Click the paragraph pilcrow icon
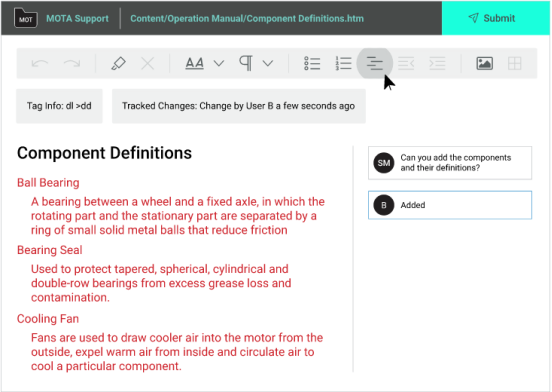552x392 pixels. click(x=246, y=63)
